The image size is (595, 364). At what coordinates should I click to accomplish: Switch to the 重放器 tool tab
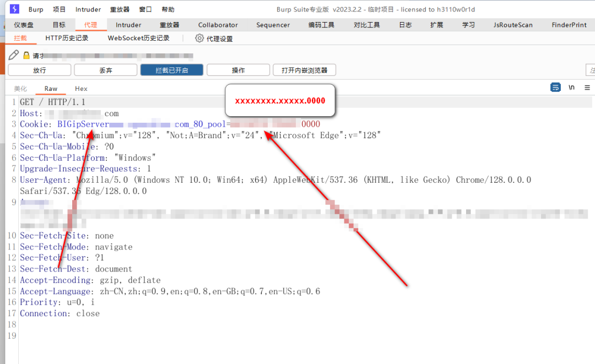click(x=169, y=25)
